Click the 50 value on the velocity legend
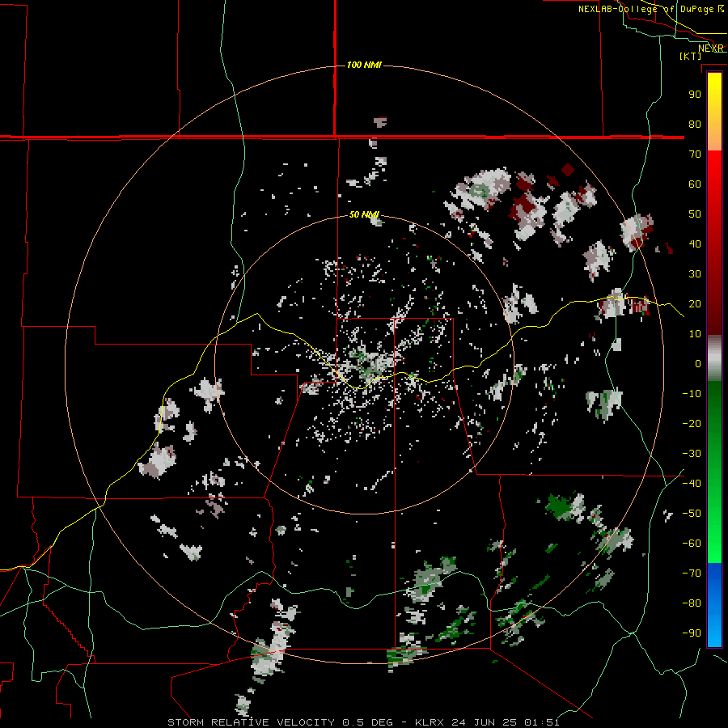Screen dimensions: 728x728 [695, 214]
